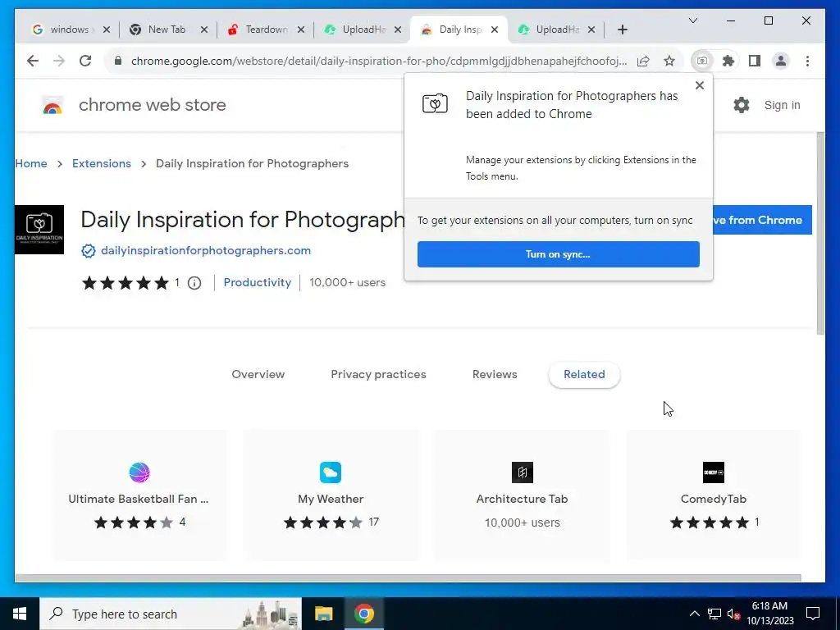Click the horizontal scrollbar at page bottom
The width and height of the screenshot is (840, 630).
tap(408, 578)
